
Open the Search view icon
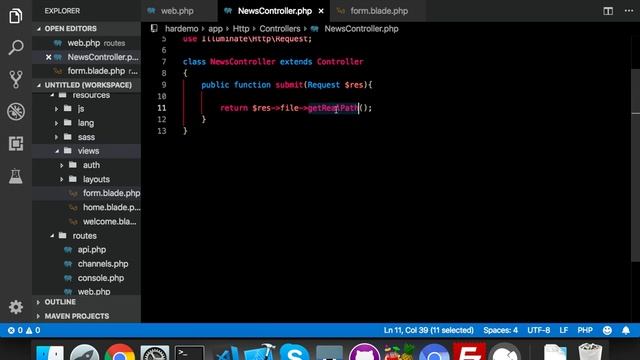click(16, 47)
